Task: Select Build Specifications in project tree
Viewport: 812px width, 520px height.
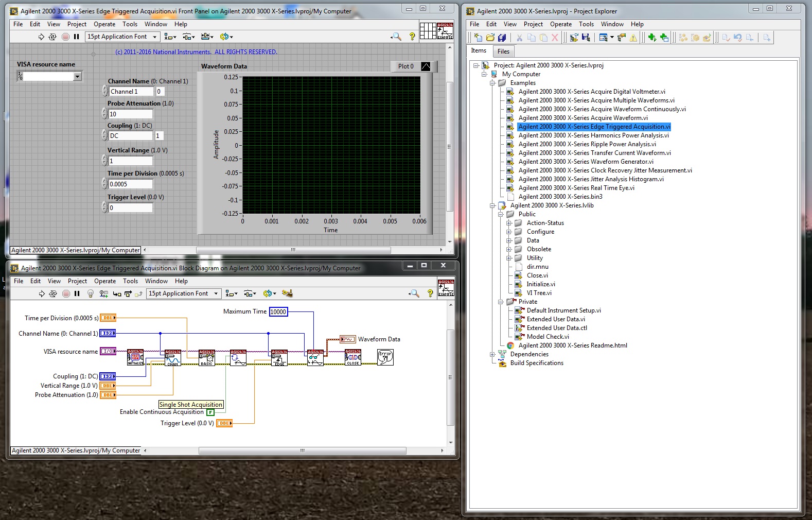Action: click(x=537, y=363)
